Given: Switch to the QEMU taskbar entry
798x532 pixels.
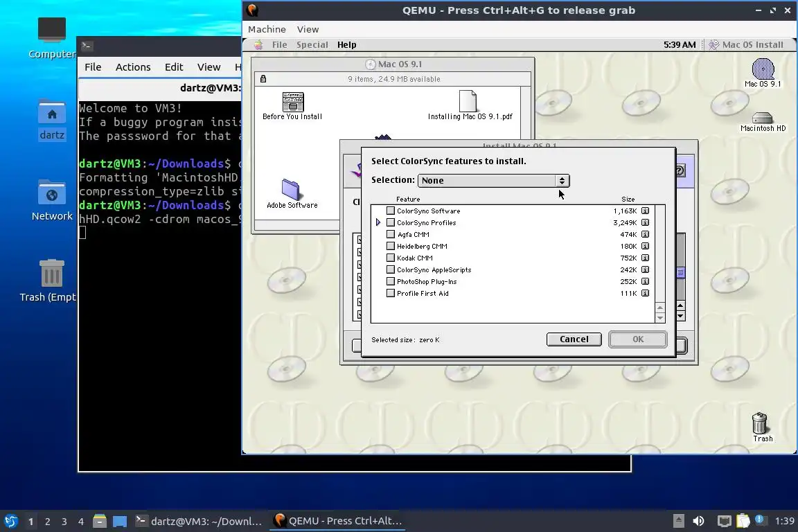Looking at the screenshot, I should point(337,521).
